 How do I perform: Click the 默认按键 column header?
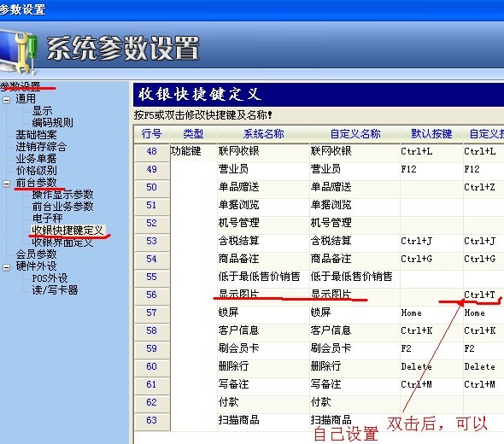431,134
